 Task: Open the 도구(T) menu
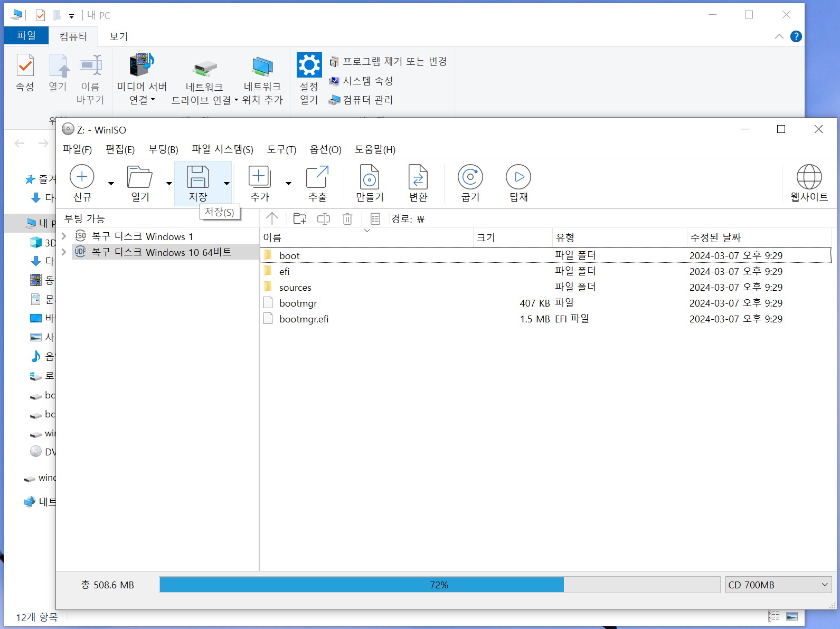(281, 149)
